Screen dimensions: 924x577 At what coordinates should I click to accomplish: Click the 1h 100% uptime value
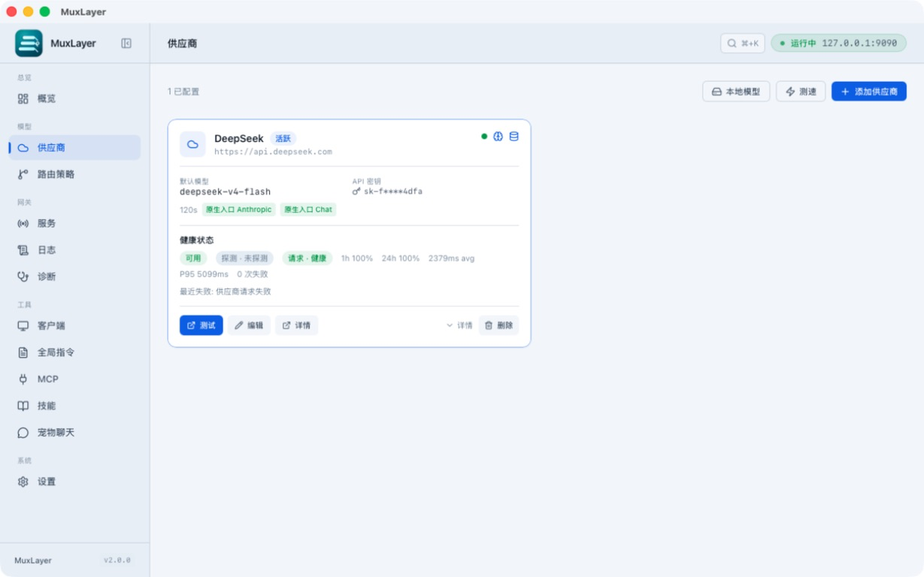(357, 258)
